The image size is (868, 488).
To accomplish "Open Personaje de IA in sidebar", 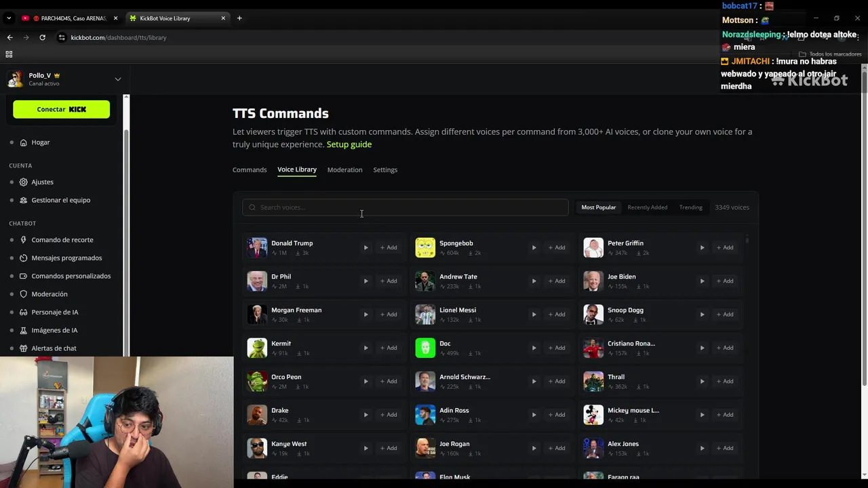I will point(54,312).
